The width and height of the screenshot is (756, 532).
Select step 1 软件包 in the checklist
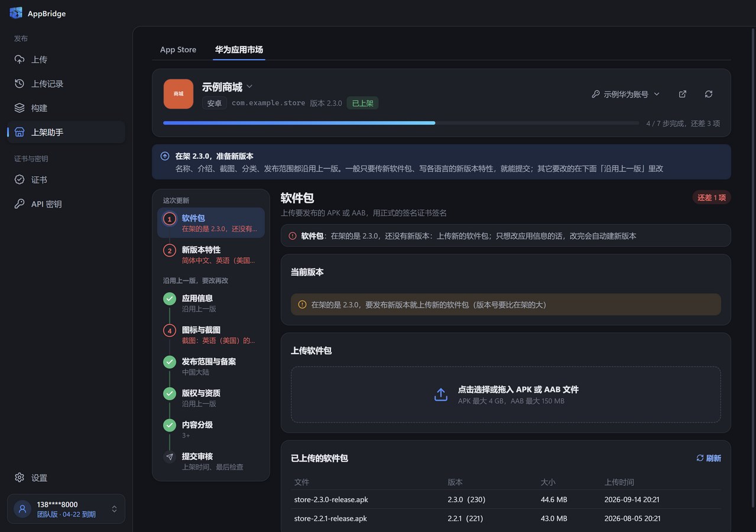coord(211,223)
